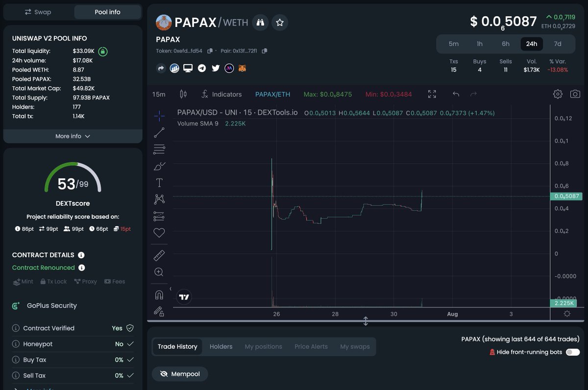This screenshot has width=588, height=390.
Task: Select the 6h timeframe
Action: 506,44
